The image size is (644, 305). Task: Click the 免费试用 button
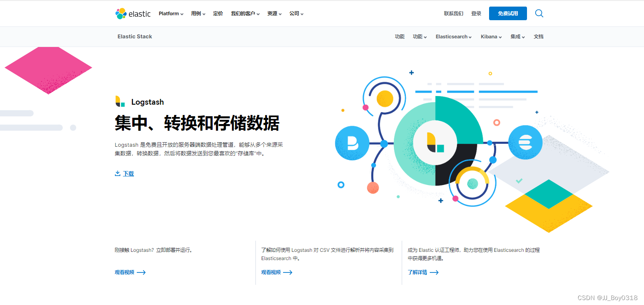pyautogui.click(x=508, y=14)
